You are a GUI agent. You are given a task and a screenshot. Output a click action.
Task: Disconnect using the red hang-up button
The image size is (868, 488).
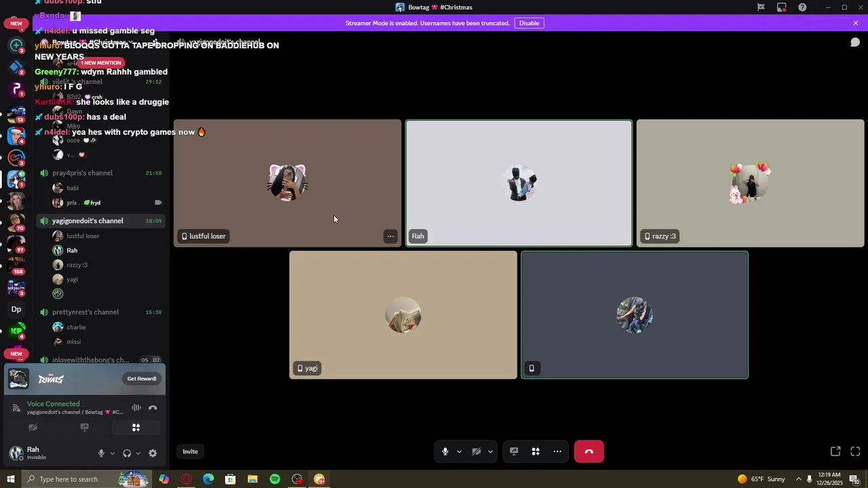(589, 451)
